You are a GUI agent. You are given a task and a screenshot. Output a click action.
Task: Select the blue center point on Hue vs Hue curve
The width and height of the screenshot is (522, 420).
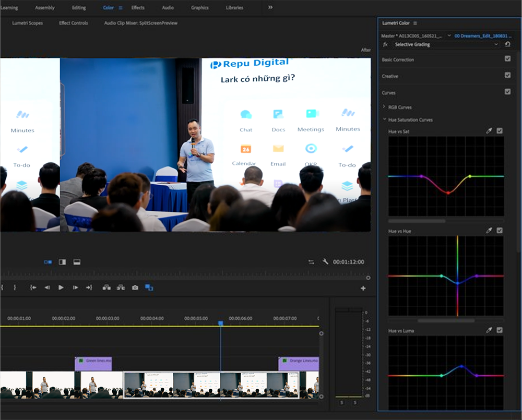coord(457,283)
